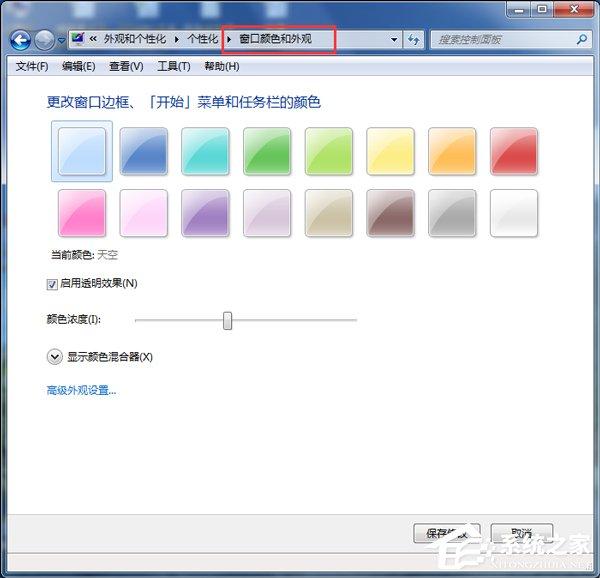The image size is (600, 578).
Task: Open the 文件(F) menu
Action: pos(32,67)
